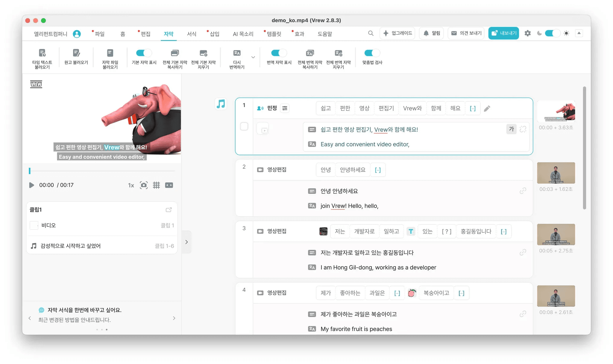613x364 pixels.
Task: Switch to the 삽입 tab
Action: (214, 34)
